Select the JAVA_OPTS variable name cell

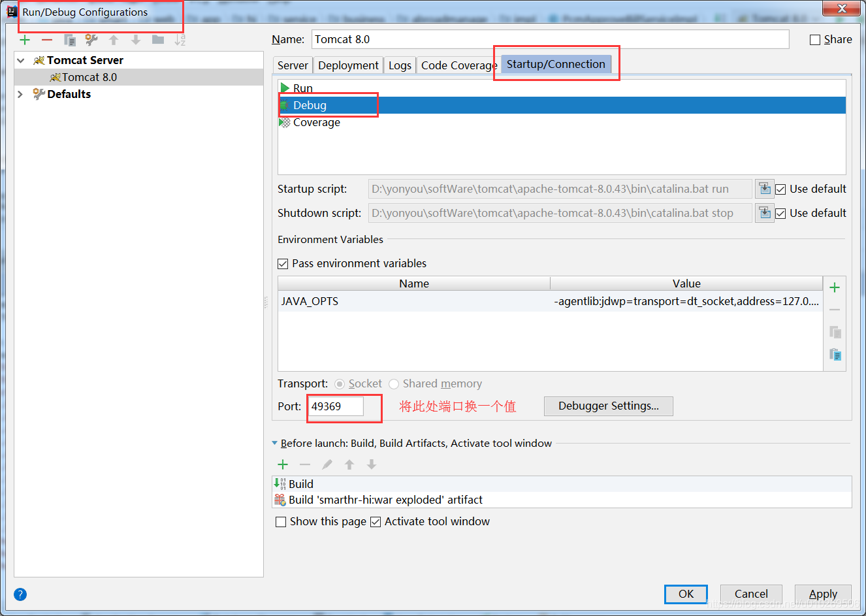[414, 301]
